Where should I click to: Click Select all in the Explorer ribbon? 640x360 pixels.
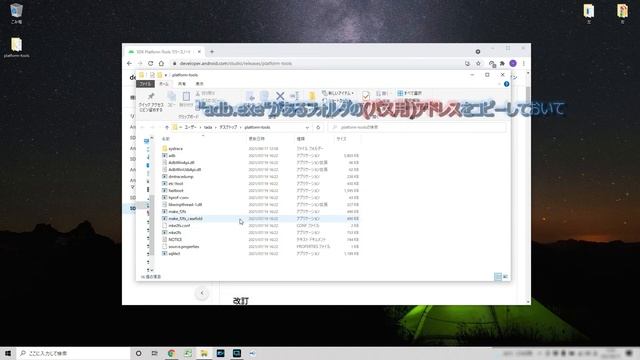(409, 93)
